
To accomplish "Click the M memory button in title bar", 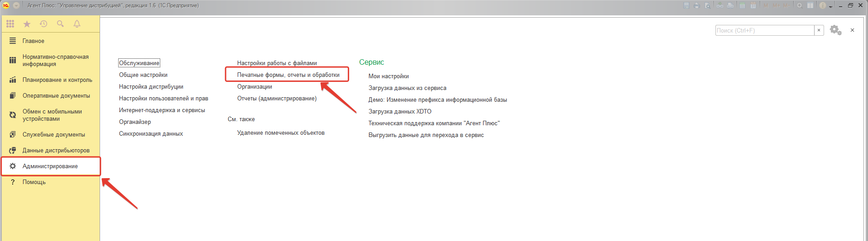I will pos(766,5).
